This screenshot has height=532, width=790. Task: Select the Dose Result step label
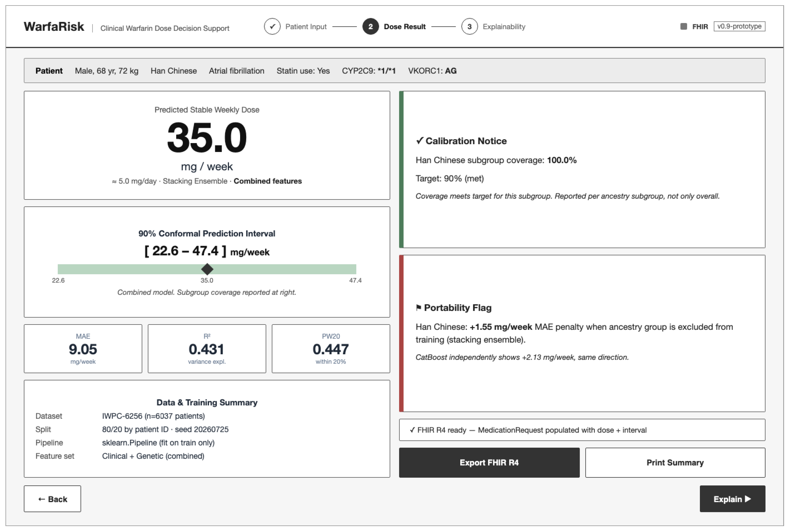[x=404, y=26]
